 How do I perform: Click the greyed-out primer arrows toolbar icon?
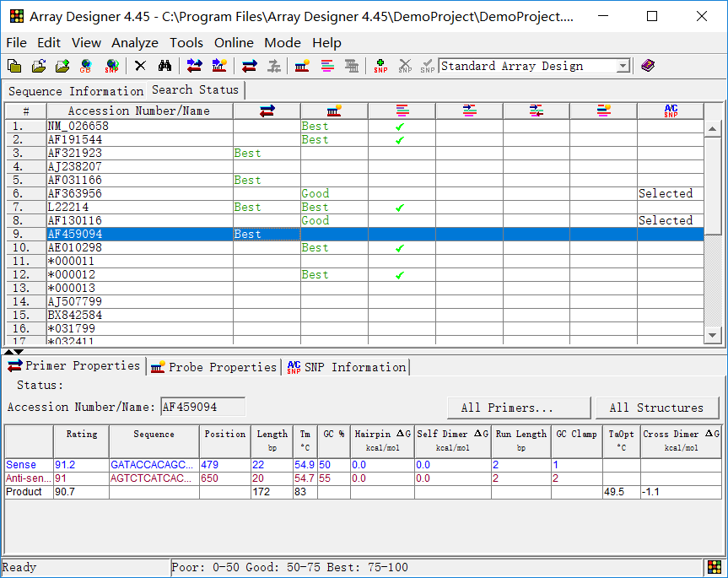[274, 66]
